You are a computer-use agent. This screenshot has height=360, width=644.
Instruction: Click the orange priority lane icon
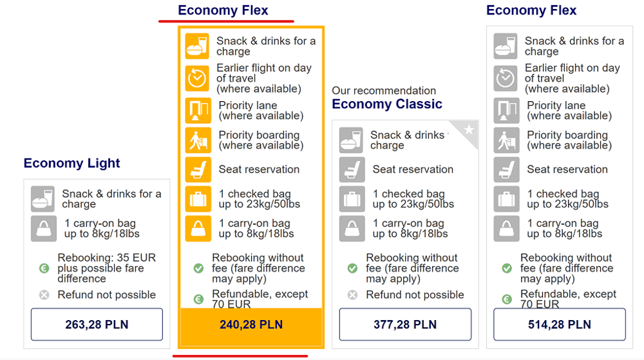(198, 110)
